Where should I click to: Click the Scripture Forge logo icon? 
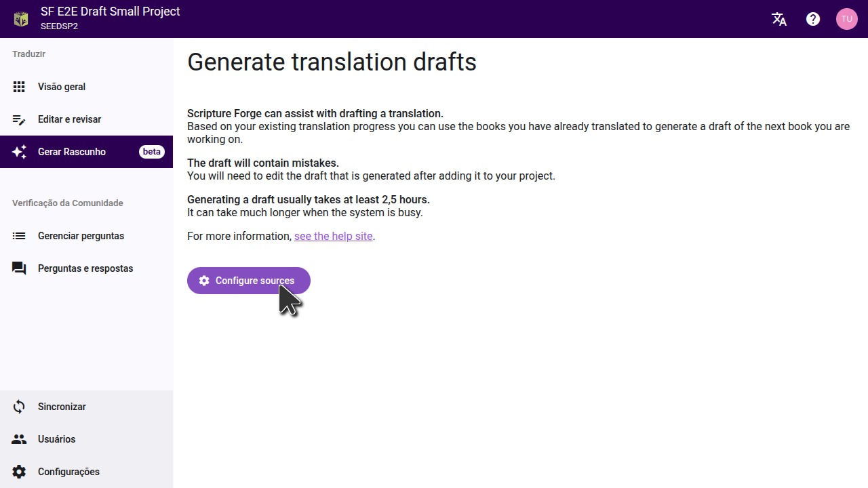[21, 19]
